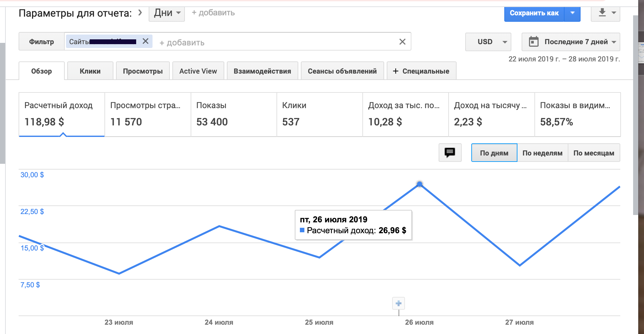
Task: Clear all filters with the X button
Action: [402, 42]
